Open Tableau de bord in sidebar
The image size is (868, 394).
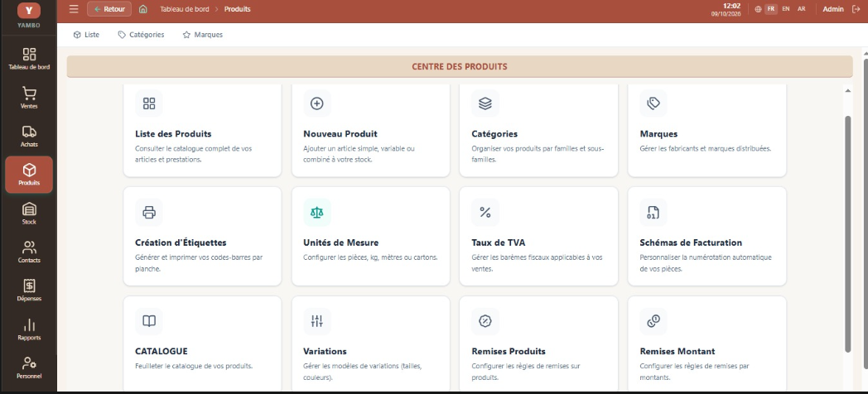pos(29,59)
